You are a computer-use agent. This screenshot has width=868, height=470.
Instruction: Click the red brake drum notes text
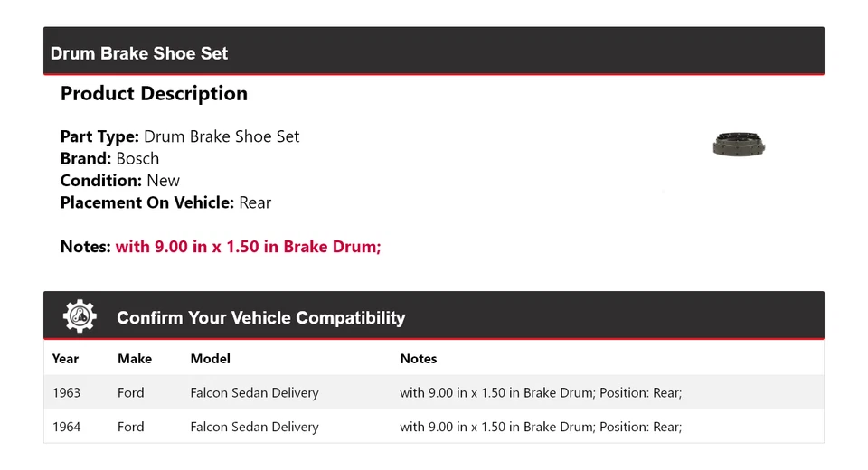coord(248,247)
